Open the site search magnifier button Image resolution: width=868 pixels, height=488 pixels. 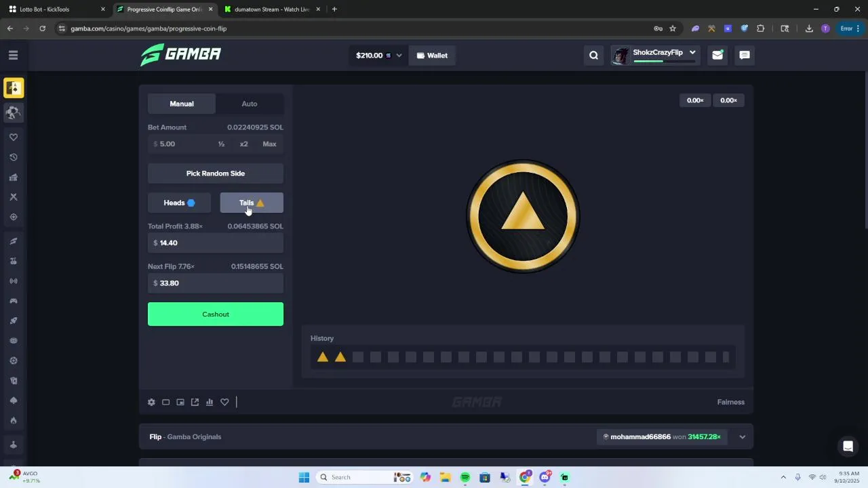(594, 56)
